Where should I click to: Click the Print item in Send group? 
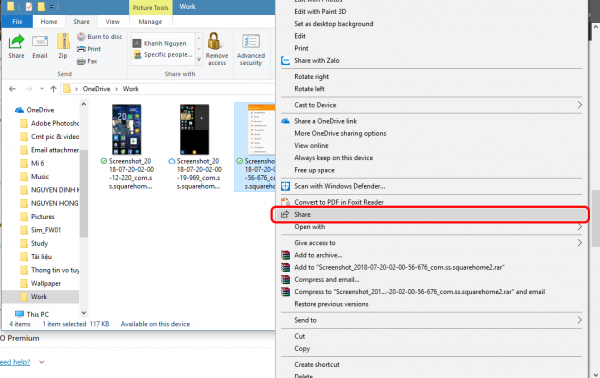tap(89, 49)
